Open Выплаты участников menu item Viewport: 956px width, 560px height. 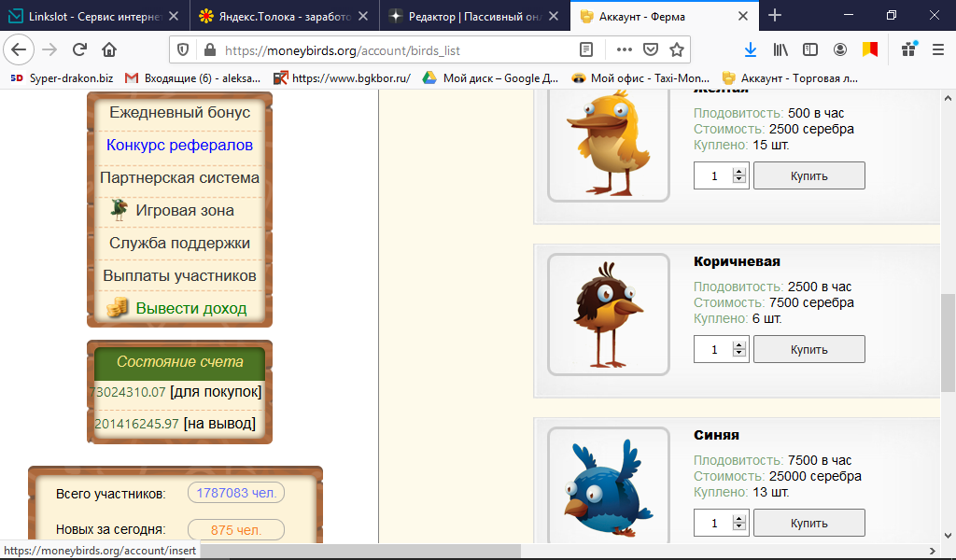180,275
